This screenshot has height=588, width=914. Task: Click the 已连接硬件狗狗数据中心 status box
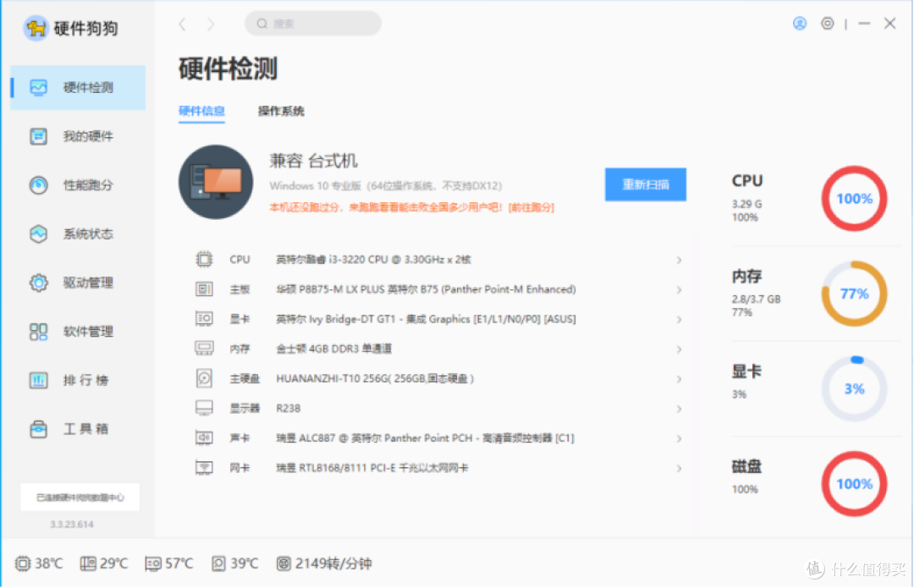coord(80,497)
